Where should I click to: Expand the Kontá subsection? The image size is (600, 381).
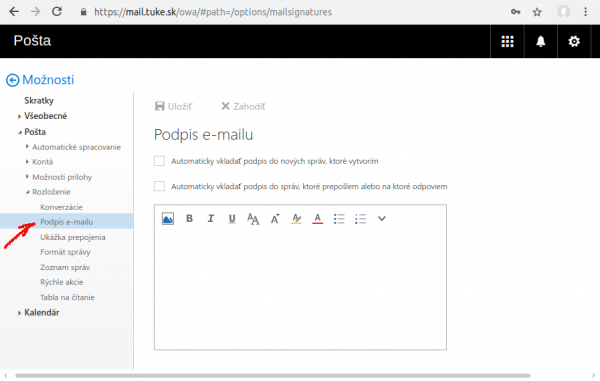click(x=27, y=161)
